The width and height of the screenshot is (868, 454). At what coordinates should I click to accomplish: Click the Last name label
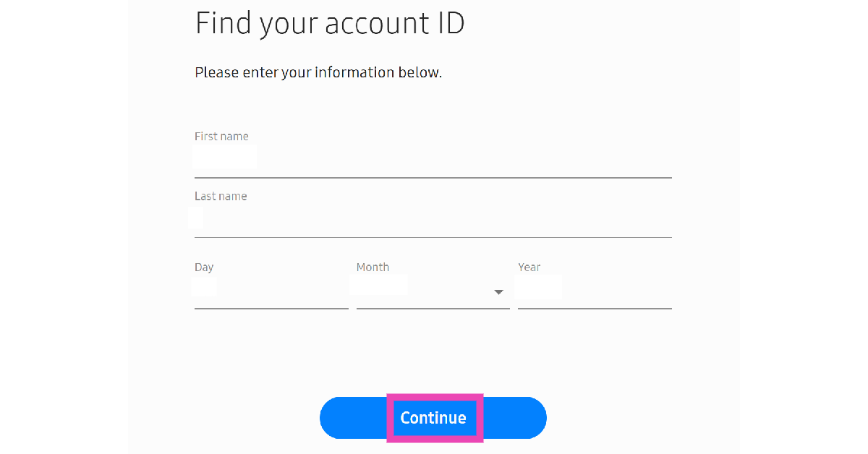pyautogui.click(x=221, y=196)
